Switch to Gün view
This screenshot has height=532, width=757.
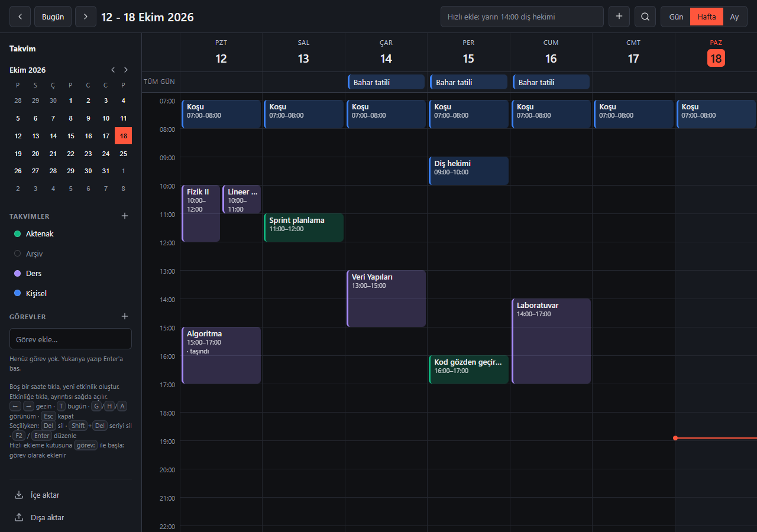click(676, 17)
